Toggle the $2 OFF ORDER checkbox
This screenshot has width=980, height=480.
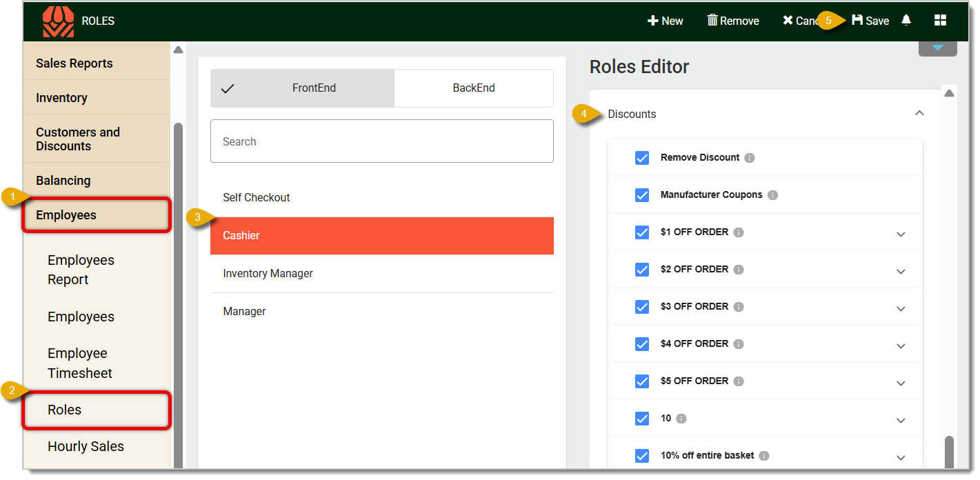tap(642, 270)
